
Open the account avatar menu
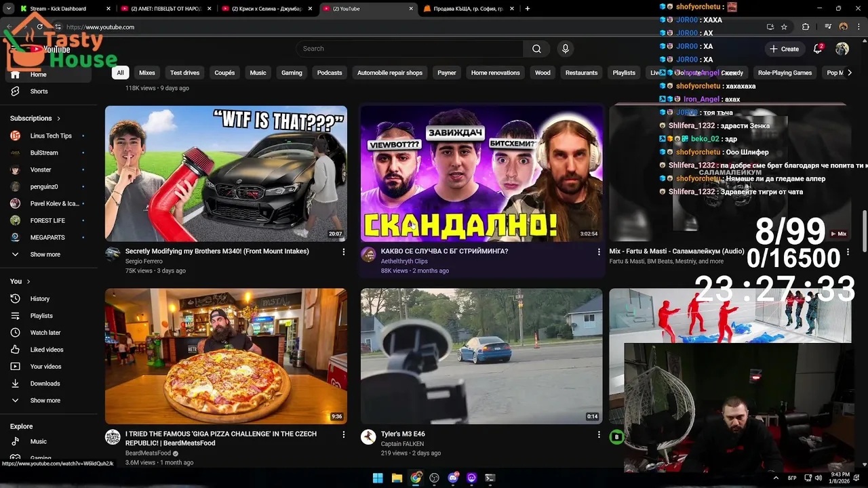842,49
